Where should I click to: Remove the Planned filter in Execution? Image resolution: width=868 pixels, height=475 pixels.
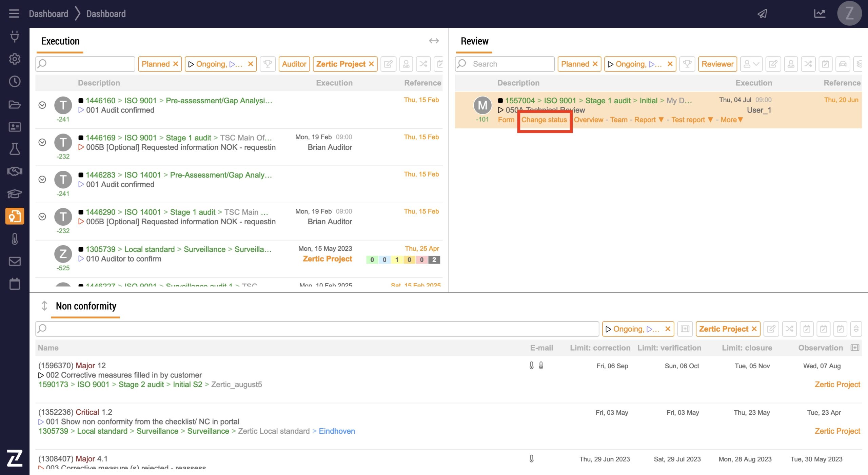[176, 64]
